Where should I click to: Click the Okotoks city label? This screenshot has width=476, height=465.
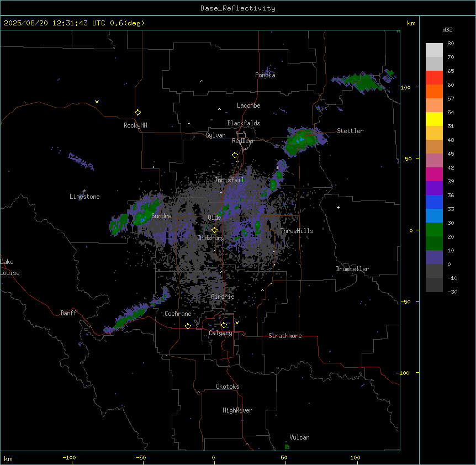[x=228, y=387]
